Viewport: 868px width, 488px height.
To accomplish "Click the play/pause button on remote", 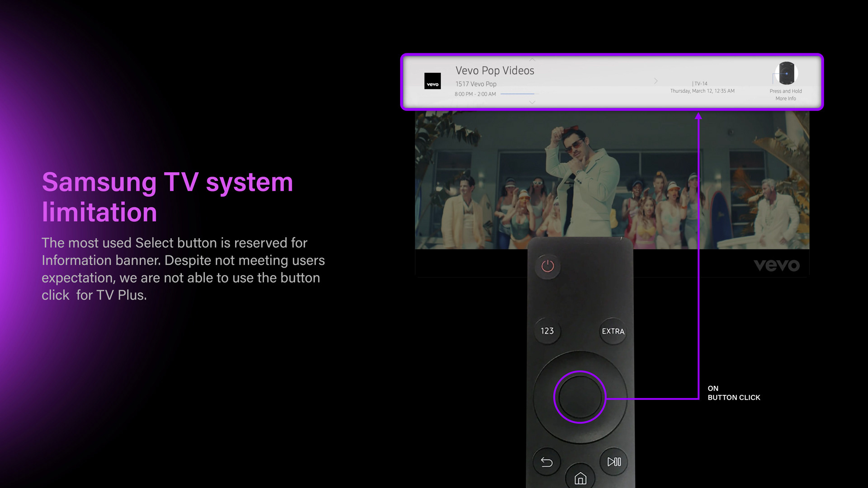I will click(x=614, y=462).
